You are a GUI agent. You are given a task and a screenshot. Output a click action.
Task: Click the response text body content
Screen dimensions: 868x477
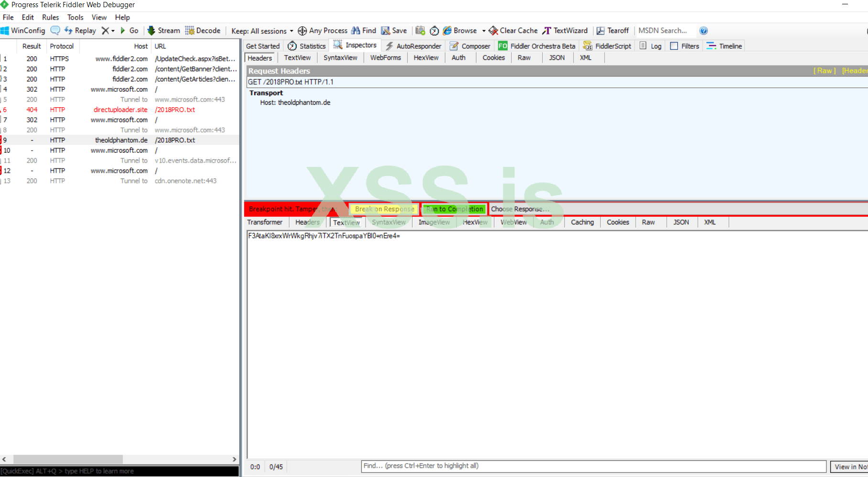point(324,236)
